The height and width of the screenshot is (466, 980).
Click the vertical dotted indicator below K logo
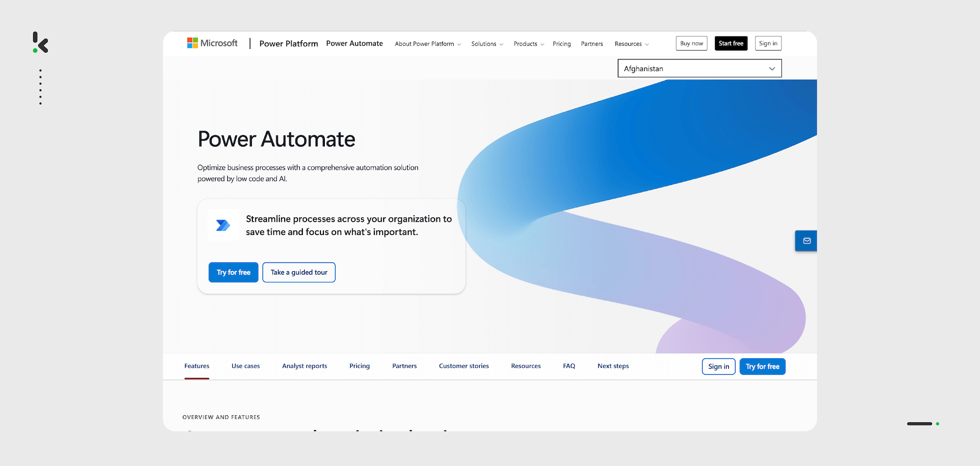click(x=40, y=87)
